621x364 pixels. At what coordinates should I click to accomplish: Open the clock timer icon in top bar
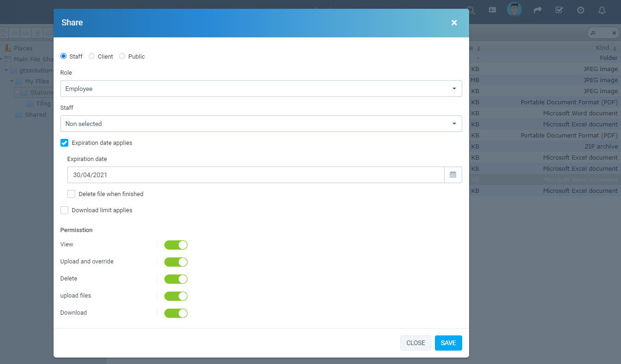(581, 10)
